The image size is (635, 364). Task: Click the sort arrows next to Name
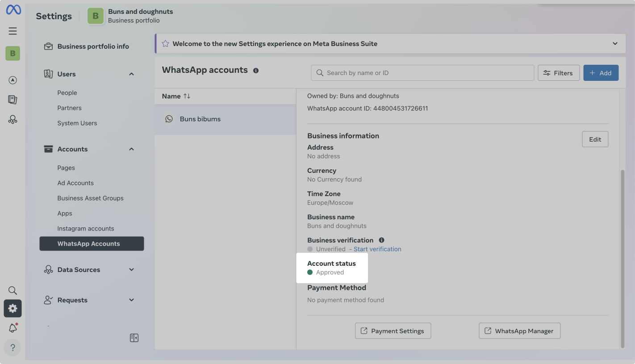click(x=187, y=96)
